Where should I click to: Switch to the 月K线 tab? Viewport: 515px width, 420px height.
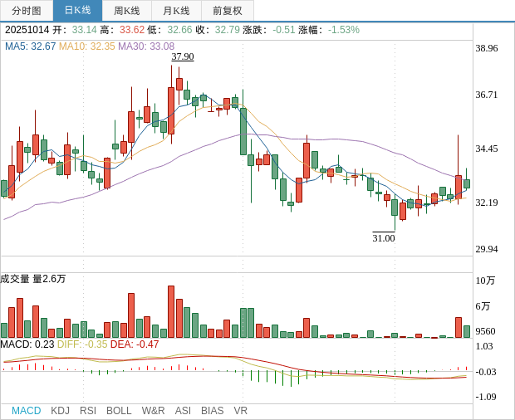click(176, 11)
